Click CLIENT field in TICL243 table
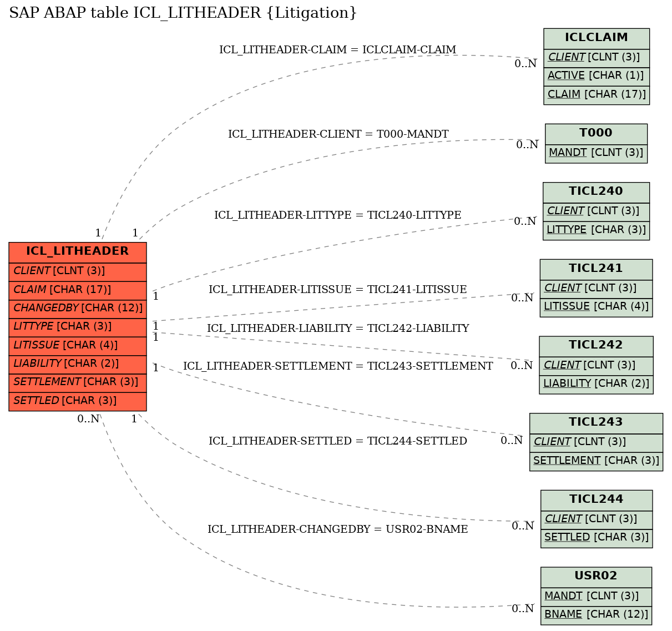The width and height of the screenshot is (672, 631). [597, 442]
